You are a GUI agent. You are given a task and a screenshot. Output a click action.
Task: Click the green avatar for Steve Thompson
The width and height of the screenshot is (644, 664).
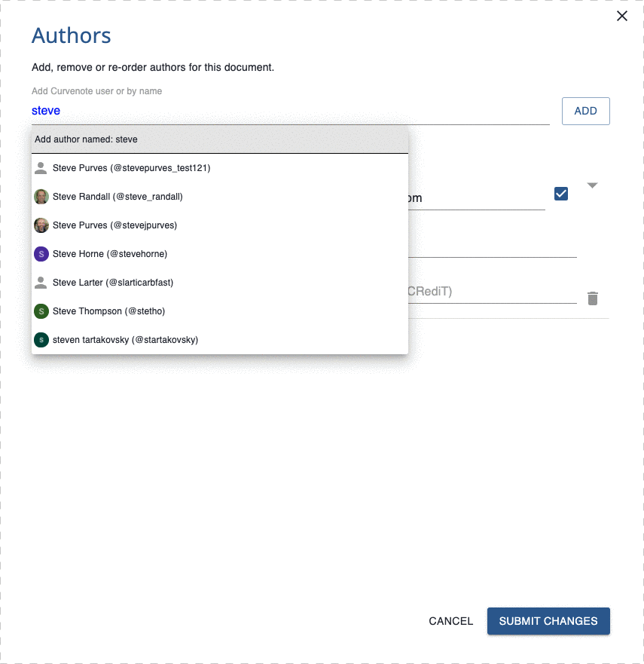41,311
